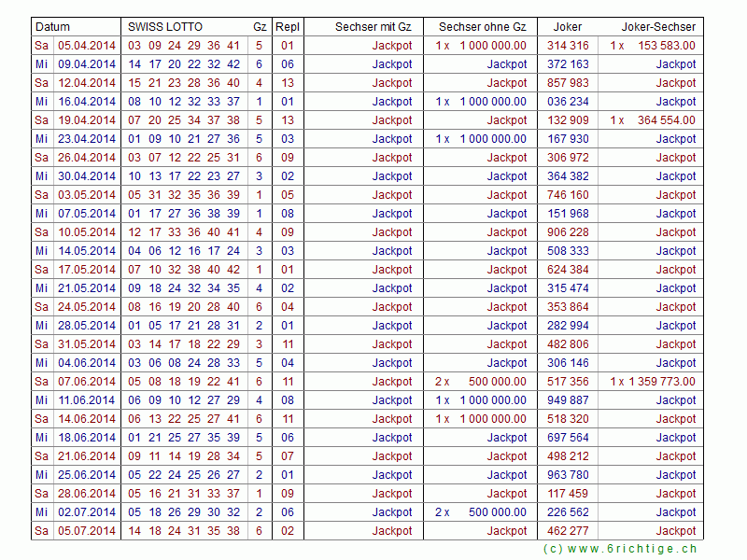Screen dimensions: 747x560
Task: Click the Joker-Sechser column header
Action: [x=658, y=27]
